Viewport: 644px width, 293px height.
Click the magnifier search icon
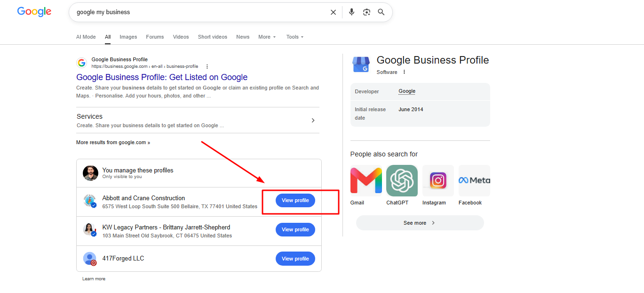[x=381, y=12]
